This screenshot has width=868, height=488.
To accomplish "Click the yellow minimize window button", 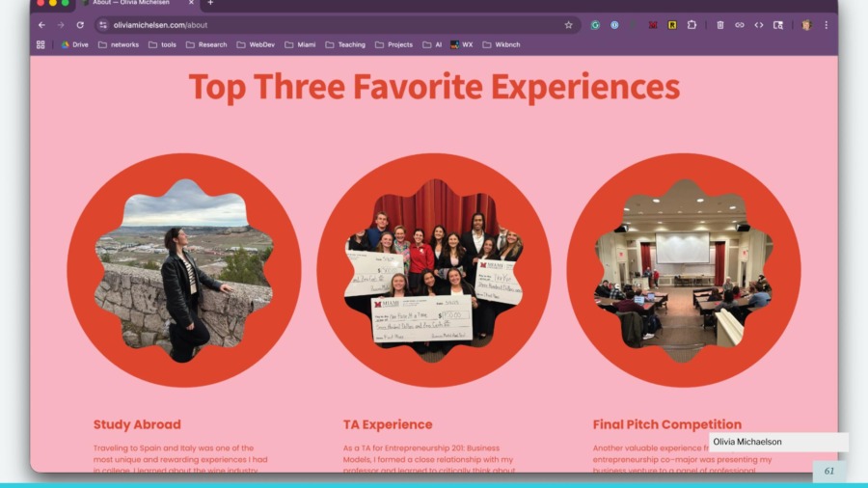I will click(x=53, y=3).
